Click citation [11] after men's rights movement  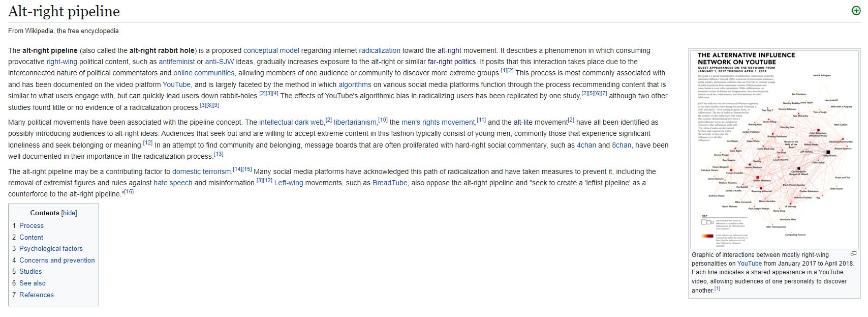tap(481, 120)
